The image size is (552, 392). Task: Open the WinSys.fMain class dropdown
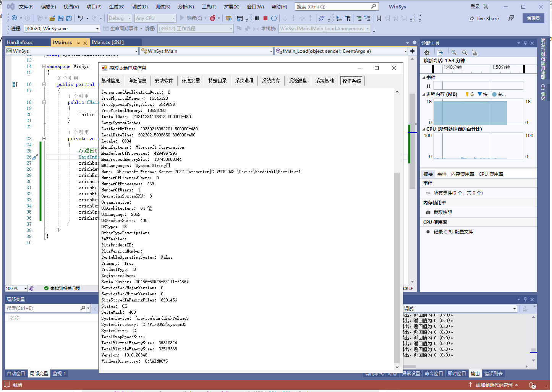[207, 51]
